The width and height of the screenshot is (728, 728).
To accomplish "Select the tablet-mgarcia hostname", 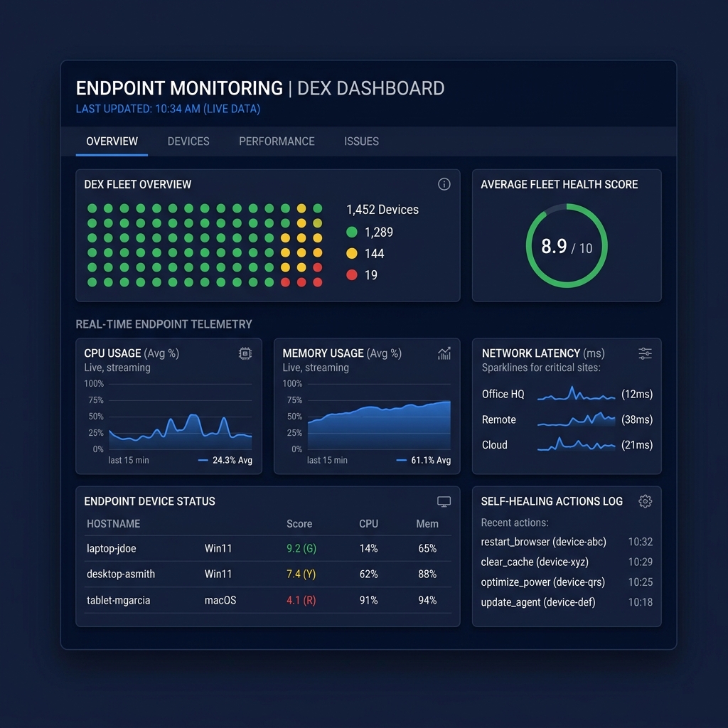I will [119, 600].
